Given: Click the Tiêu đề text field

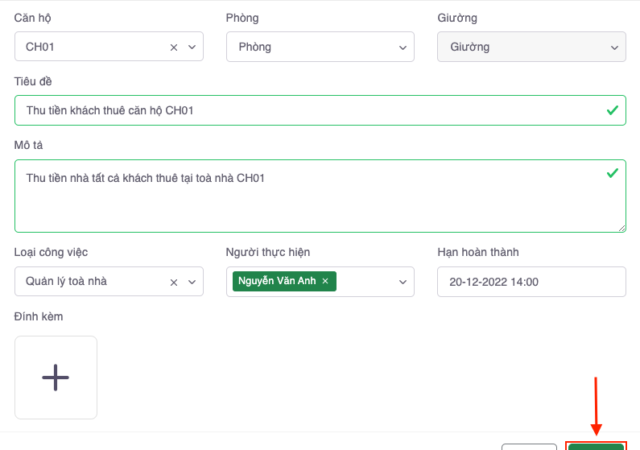Looking at the screenshot, I should (x=300, y=110).
